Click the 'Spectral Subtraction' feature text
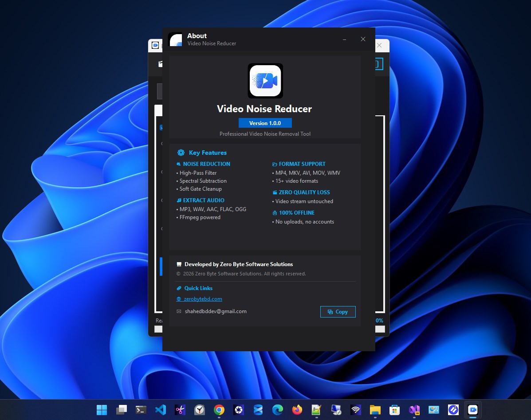Image resolution: width=531 pixels, height=420 pixels. pos(203,181)
